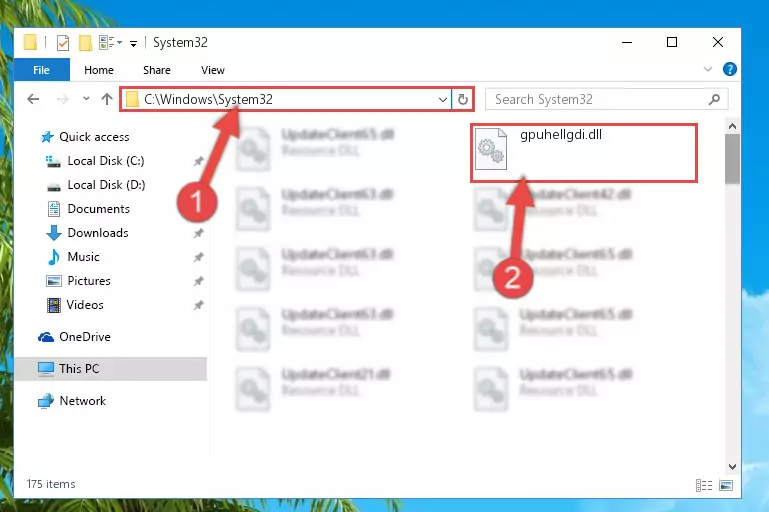Open the File tab

coord(42,70)
